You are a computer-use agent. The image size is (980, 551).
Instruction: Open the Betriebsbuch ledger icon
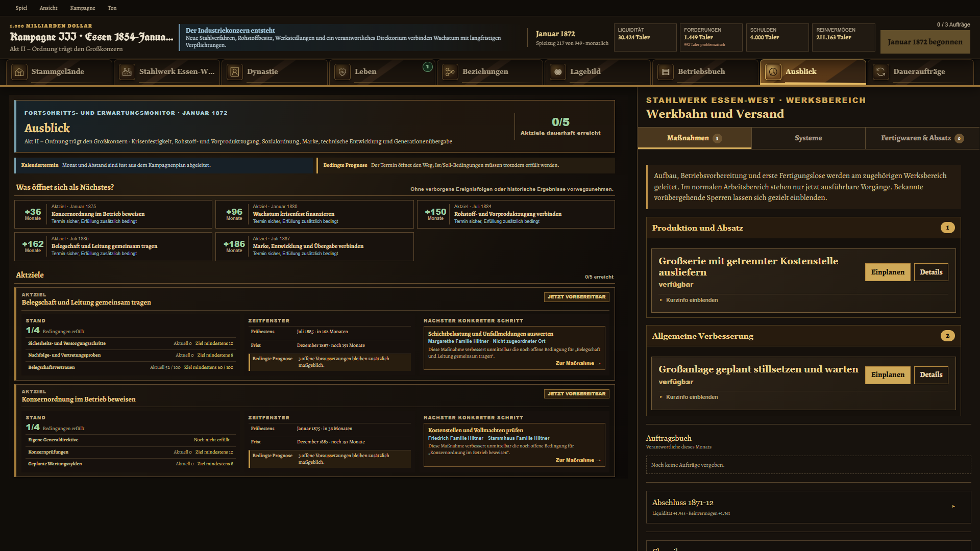click(x=666, y=72)
